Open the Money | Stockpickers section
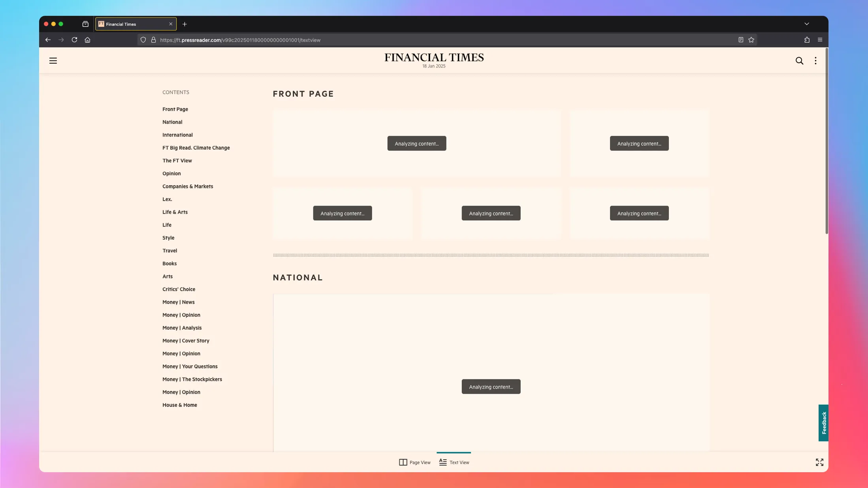The height and width of the screenshot is (488, 868). (x=192, y=379)
